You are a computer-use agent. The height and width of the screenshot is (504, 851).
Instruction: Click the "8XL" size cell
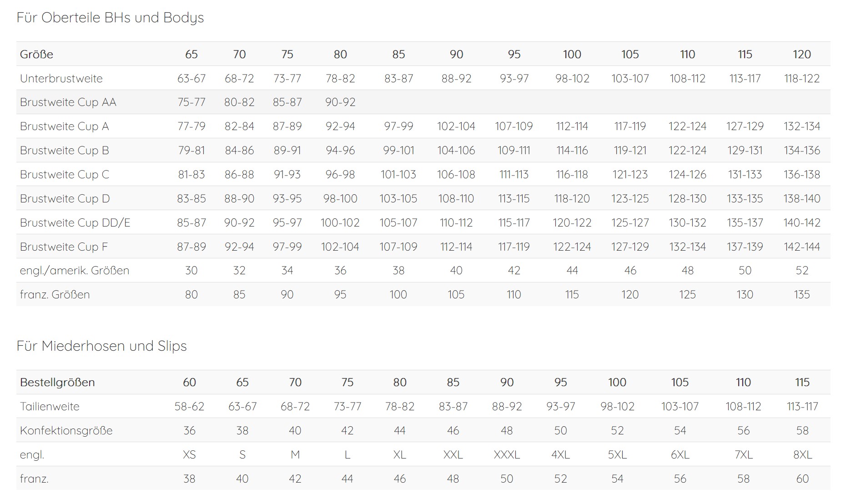click(x=802, y=455)
